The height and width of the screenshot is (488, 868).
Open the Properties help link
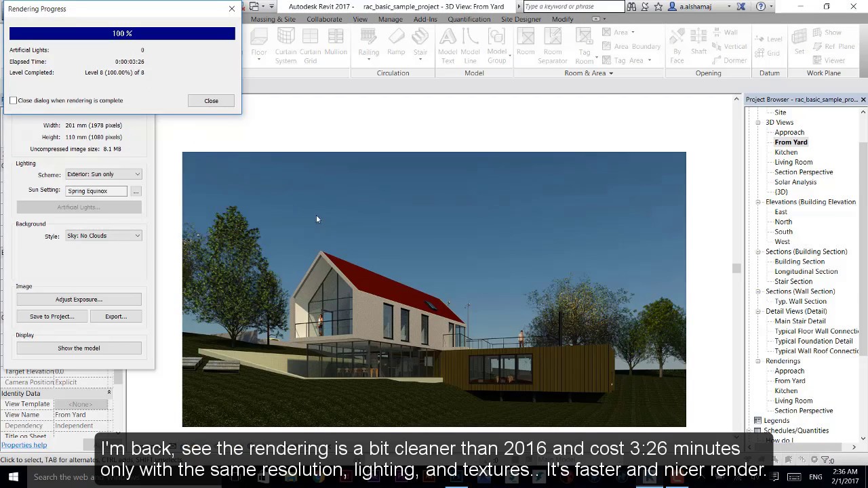pos(24,445)
